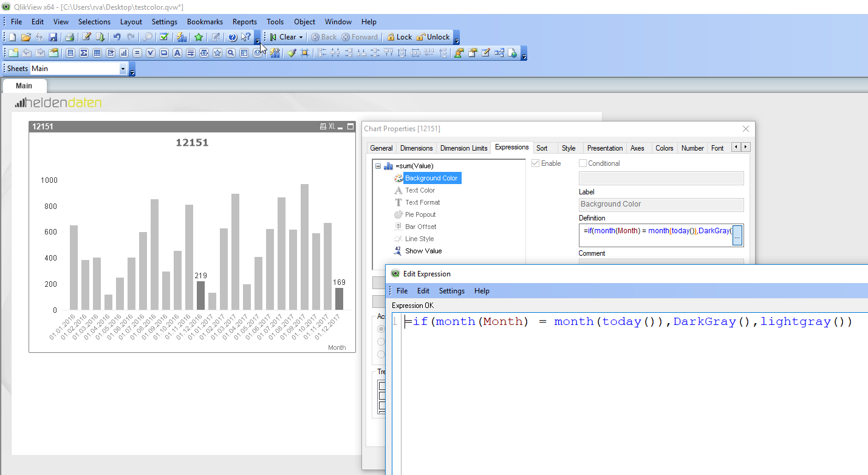Viewport: 868px width, 475px height.
Task: Open the Settings menu in Edit Expression
Action: pos(451,290)
